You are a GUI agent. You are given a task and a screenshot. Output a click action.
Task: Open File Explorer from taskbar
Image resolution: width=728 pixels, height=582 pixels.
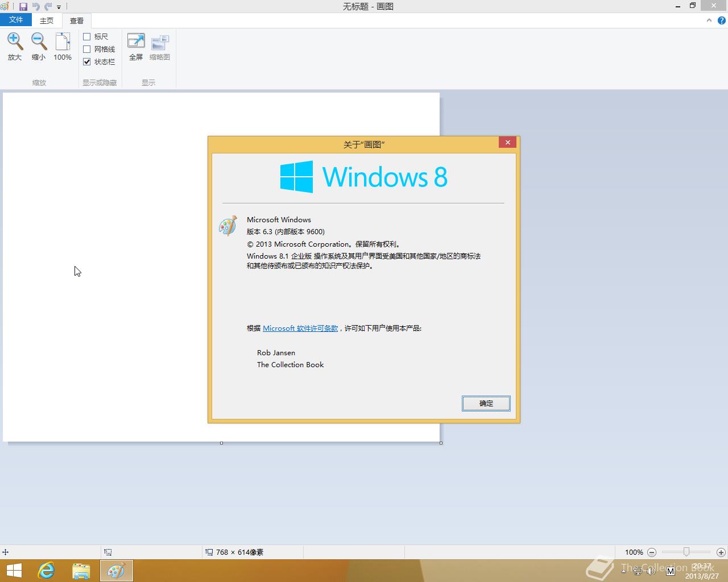pos(81,571)
